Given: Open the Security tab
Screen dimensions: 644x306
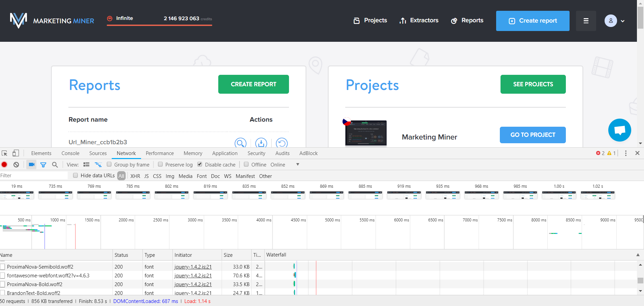Looking at the screenshot, I should pos(256,153).
